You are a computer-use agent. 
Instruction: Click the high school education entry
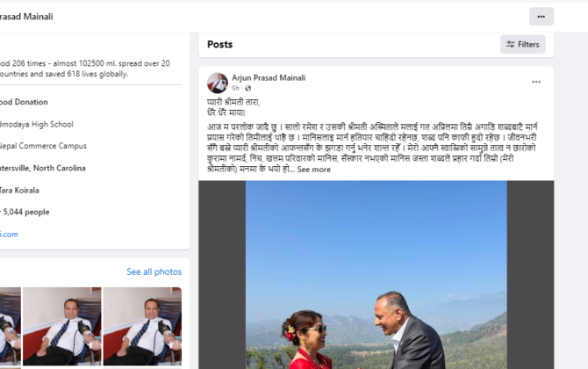point(37,124)
